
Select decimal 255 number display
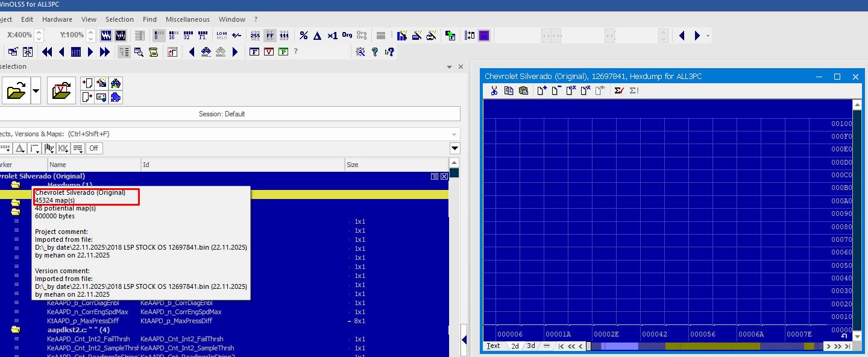[256, 36]
